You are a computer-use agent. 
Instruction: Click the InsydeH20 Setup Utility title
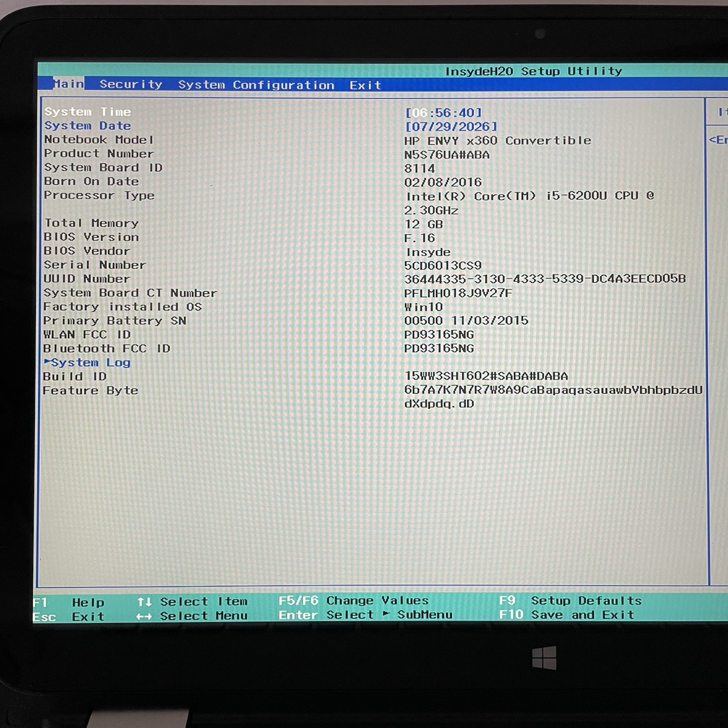click(x=533, y=71)
